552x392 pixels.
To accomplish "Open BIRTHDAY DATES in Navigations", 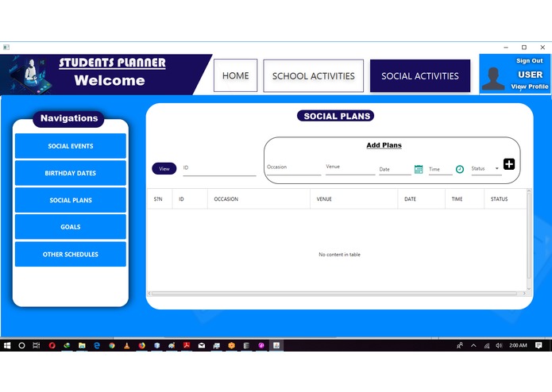I will (x=71, y=173).
